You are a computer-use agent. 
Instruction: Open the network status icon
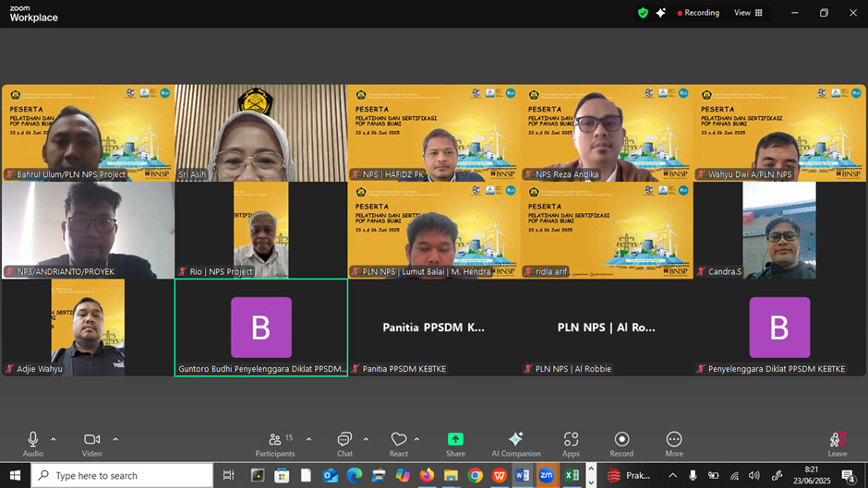click(734, 475)
